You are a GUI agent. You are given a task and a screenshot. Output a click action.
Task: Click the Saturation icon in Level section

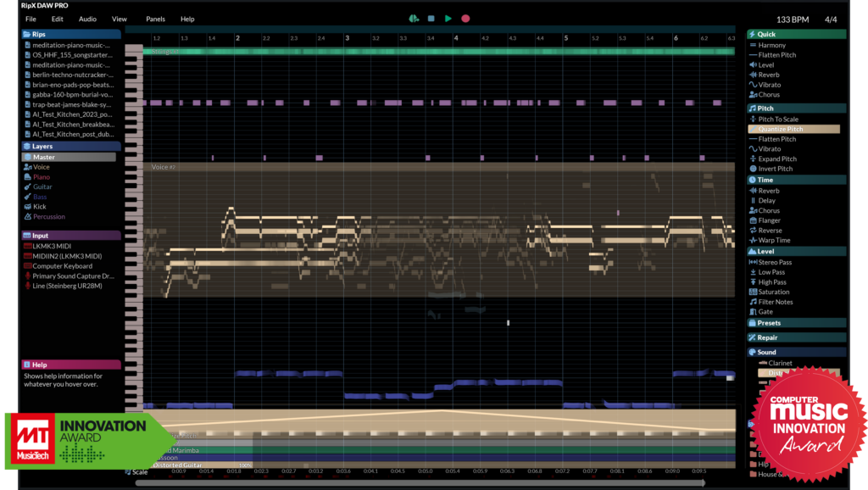coord(776,292)
